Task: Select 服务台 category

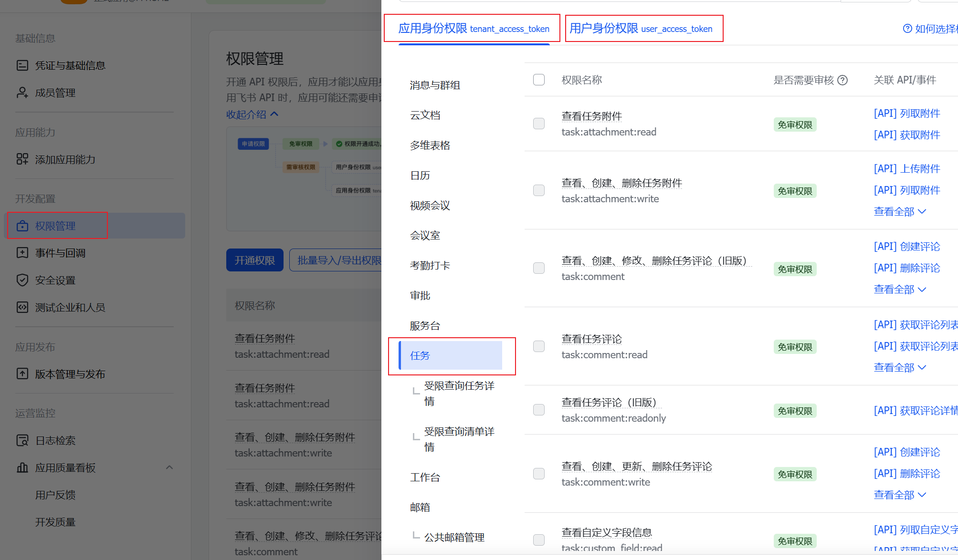Action: tap(425, 326)
